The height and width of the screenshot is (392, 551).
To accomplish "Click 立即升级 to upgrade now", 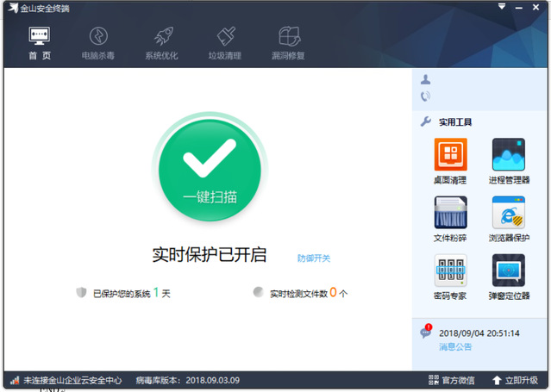I will [x=515, y=380].
